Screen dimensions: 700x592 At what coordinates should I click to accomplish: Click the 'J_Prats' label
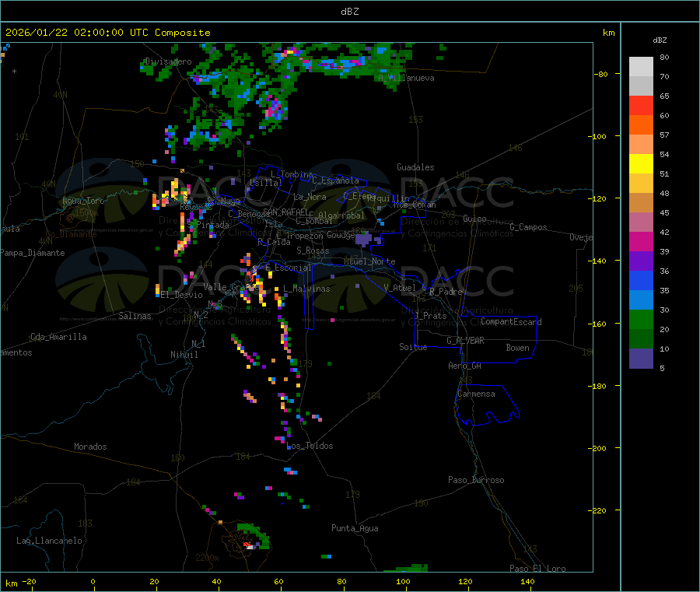[x=430, y=315]
